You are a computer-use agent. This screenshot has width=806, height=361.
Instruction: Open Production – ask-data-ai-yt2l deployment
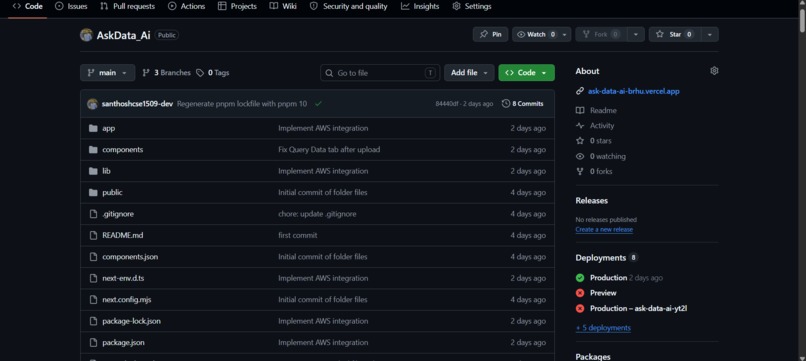[638, 309]
